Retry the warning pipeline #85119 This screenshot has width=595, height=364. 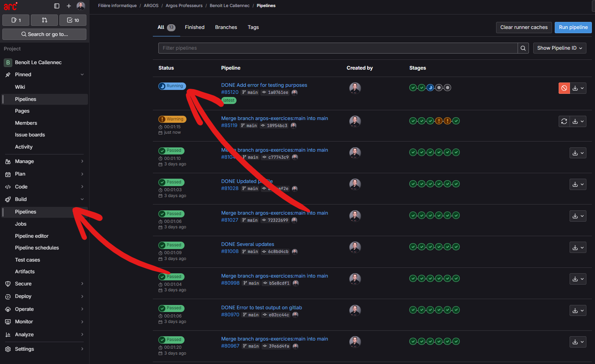point(564,122)
